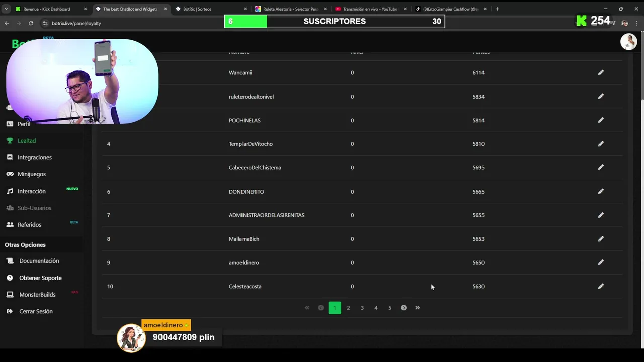The image size is (644, 362).
Task: Close the BotRix | Sorteos tab
Action: [245, 9]
